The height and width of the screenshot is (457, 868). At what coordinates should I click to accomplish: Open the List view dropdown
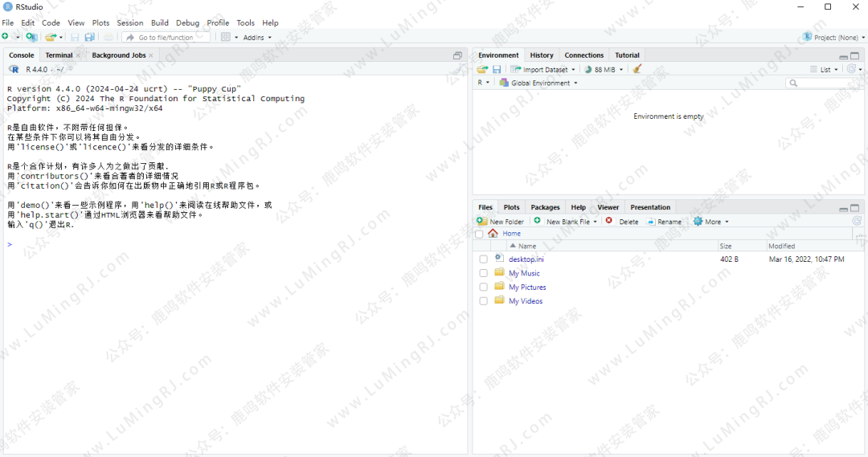point(824,70)
